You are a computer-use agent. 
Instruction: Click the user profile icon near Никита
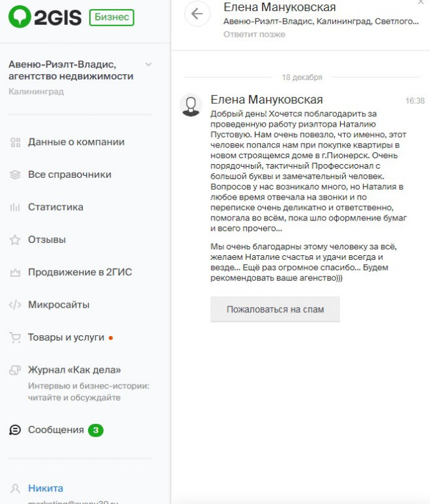click(15, 488)
